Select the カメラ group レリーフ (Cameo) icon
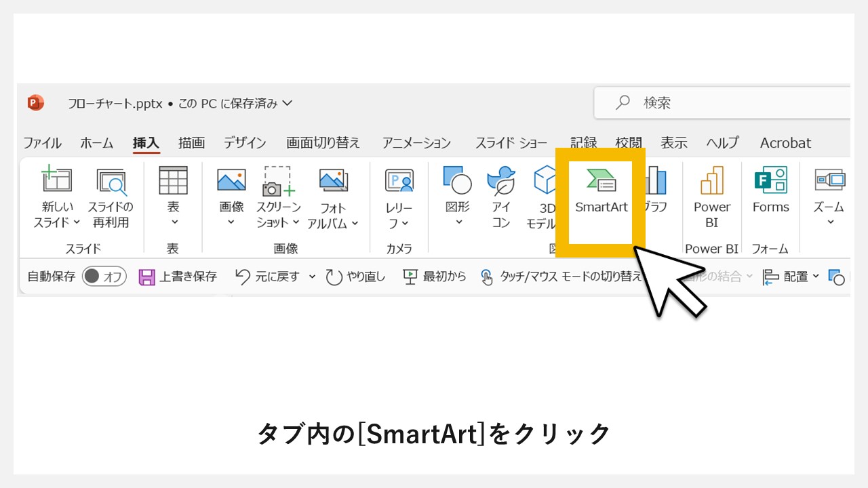 tap(399, 193)
